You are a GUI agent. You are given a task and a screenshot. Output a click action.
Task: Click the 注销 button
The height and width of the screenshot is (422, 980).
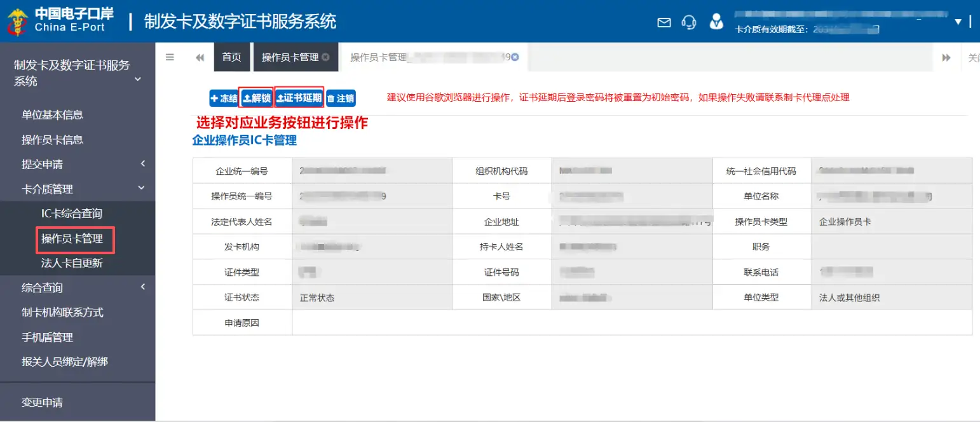pos(341,98)
